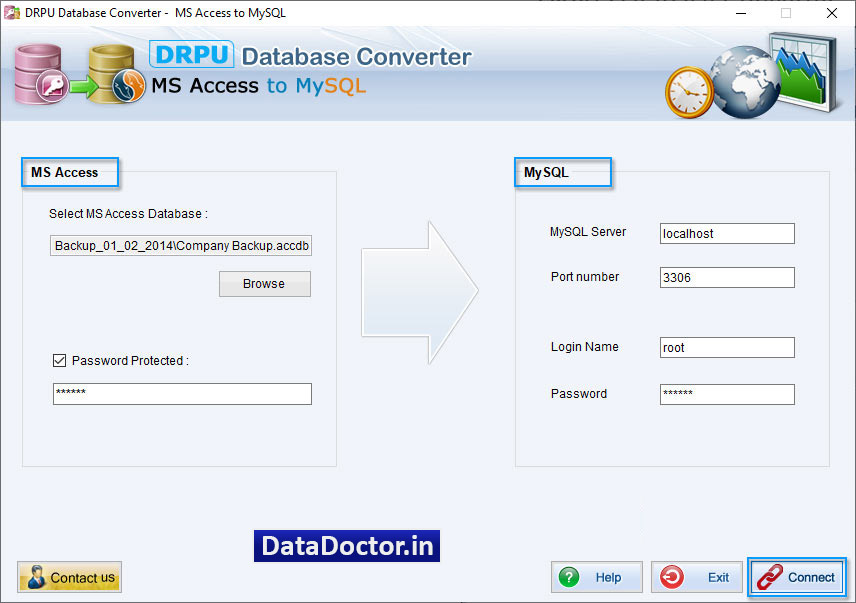
Task: Click the Connect button
Action: pyautogui.click(x=797, y=577)
